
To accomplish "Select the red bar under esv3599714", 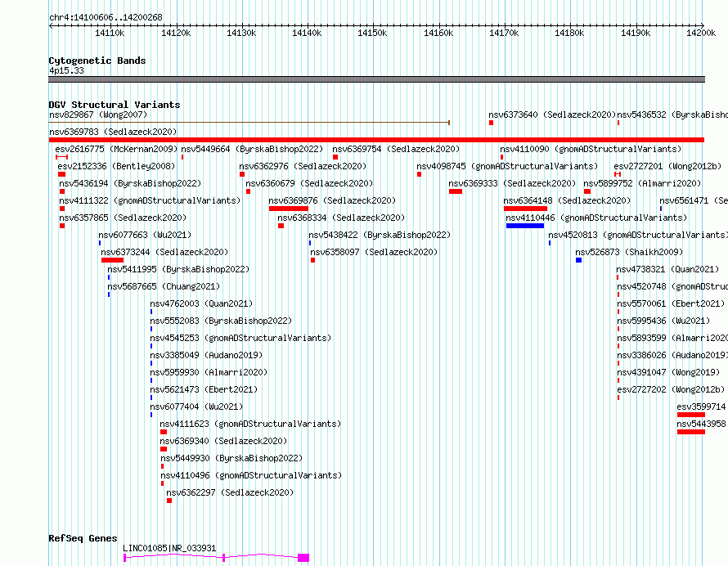I will [691, 415].
